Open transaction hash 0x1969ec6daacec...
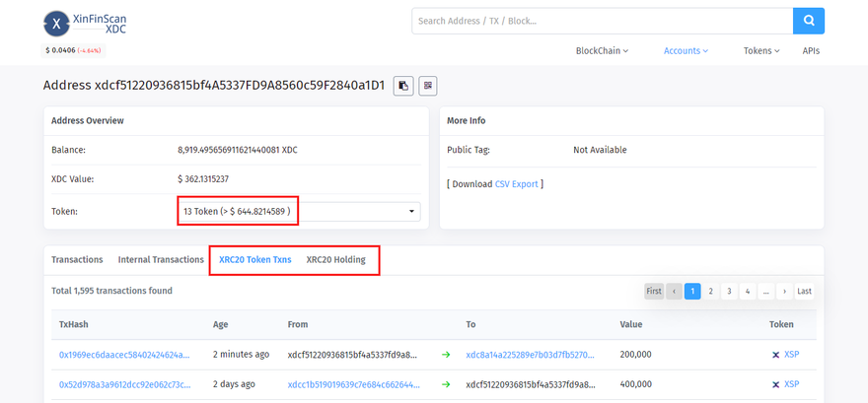The image size is (868, 403). (x=124, y=355)
